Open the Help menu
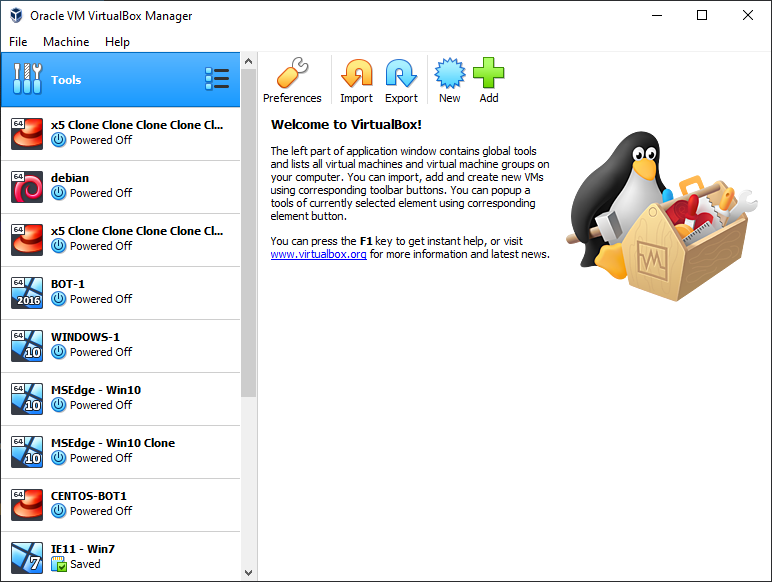772x582 pixels. (x=117, y=42)
